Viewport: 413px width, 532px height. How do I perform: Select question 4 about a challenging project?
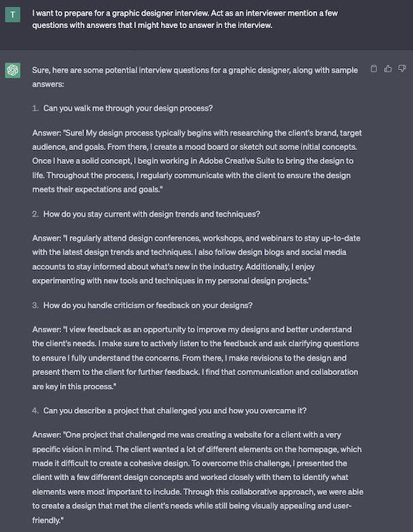click(x=175, y=411)
